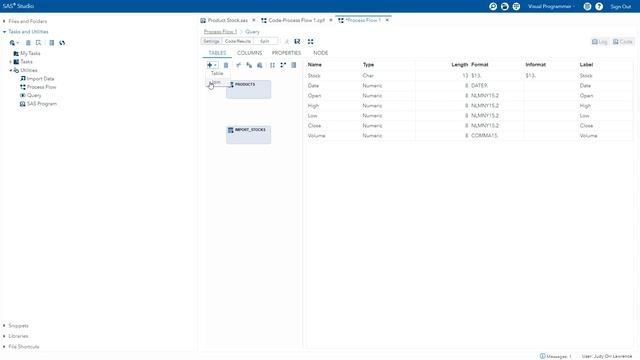Select the Split view button
Screen dimensions: 640x360
[265, 41]
